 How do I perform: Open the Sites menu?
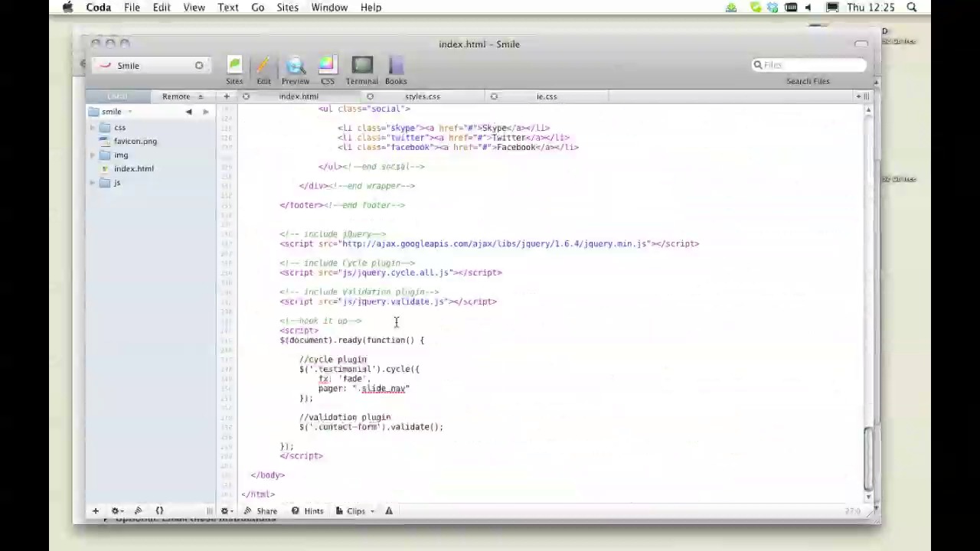288,8
